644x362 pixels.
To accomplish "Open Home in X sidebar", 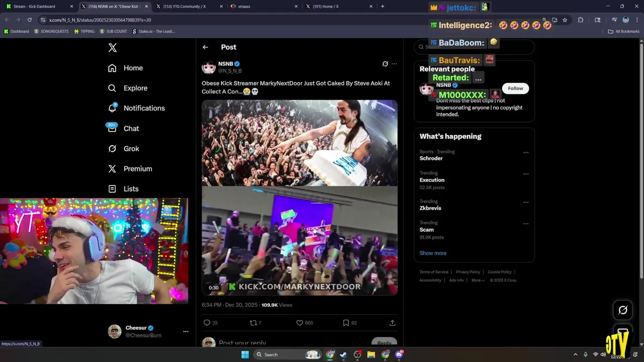I will 125,68.
